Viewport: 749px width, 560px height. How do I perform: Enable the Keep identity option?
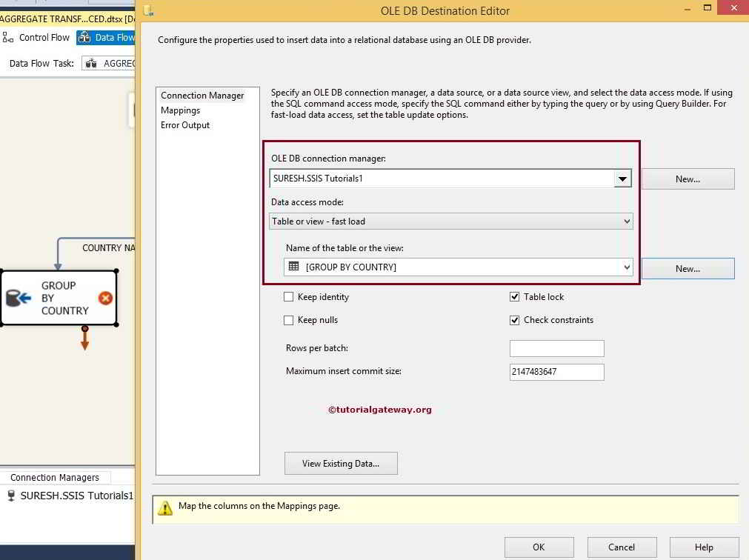[x=289, y=296]
